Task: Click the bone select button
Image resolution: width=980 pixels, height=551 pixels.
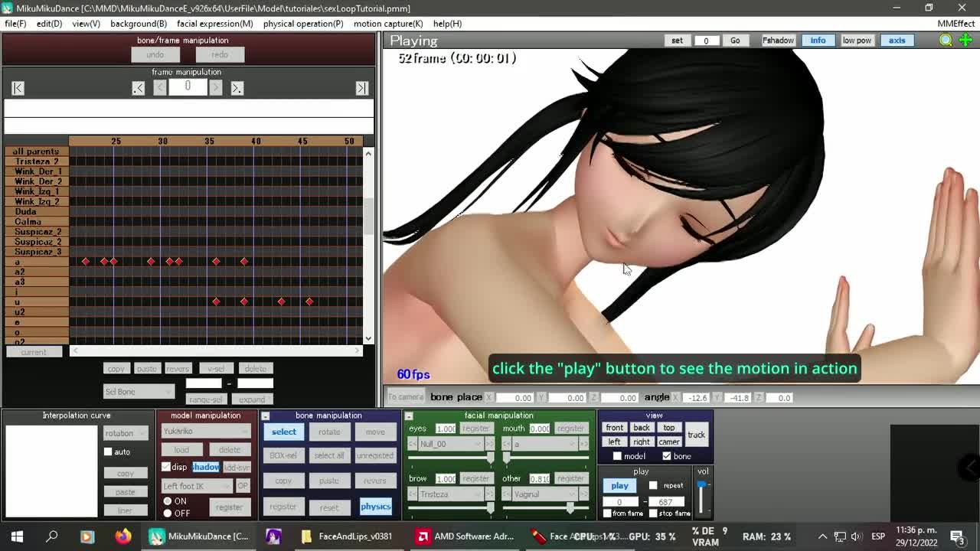Action: click(x=283, y=432)
